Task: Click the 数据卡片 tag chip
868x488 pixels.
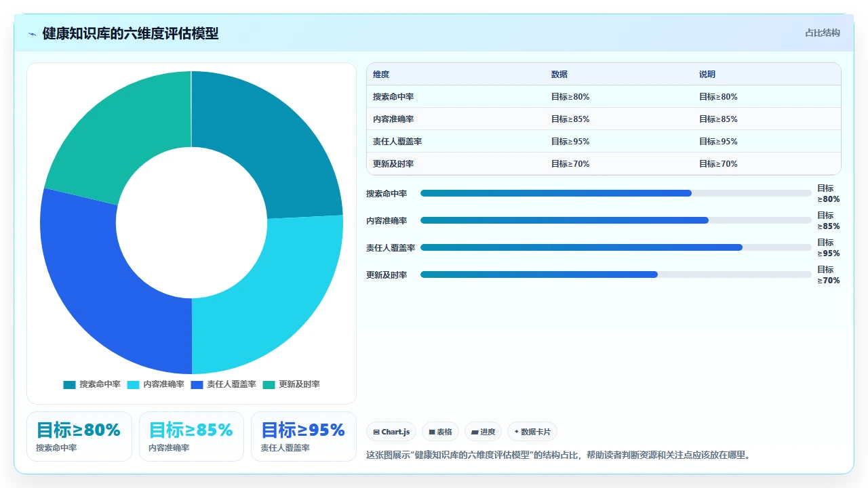Action: click(x=532, y=432)
